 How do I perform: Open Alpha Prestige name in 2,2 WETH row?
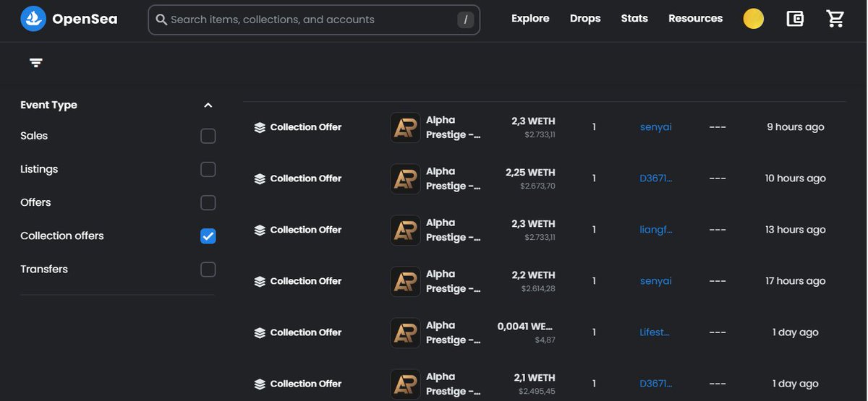click(x=454, y=281)
